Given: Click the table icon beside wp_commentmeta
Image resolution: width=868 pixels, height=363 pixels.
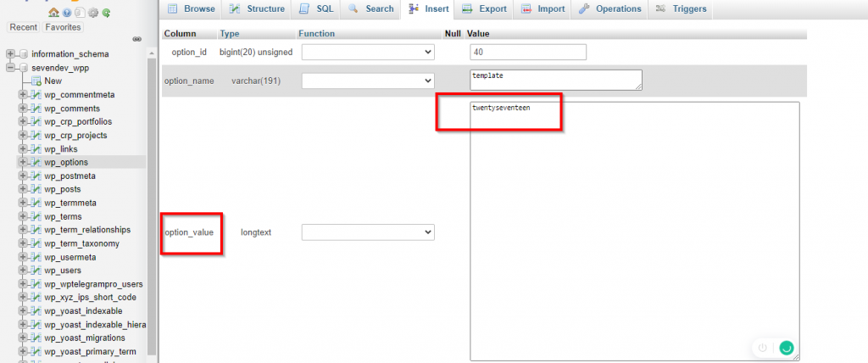Looking at the screenshot, I should pyautogui.click(x=36, y=95).
